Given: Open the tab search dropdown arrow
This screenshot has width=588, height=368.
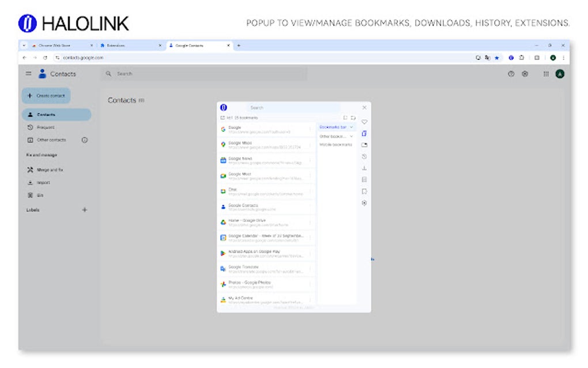Looking at the screenshot, I should tap(24, 46).
